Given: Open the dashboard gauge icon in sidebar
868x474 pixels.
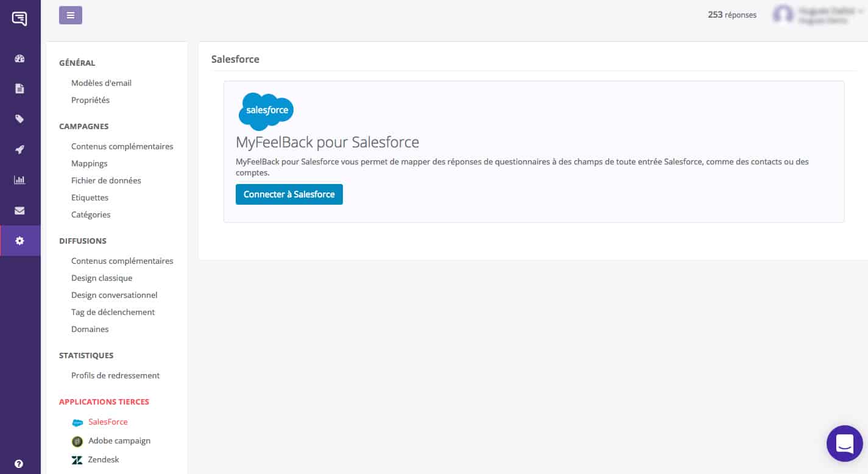Looking at the screenshot, I should pyautogui.click(x=19, y=59).
